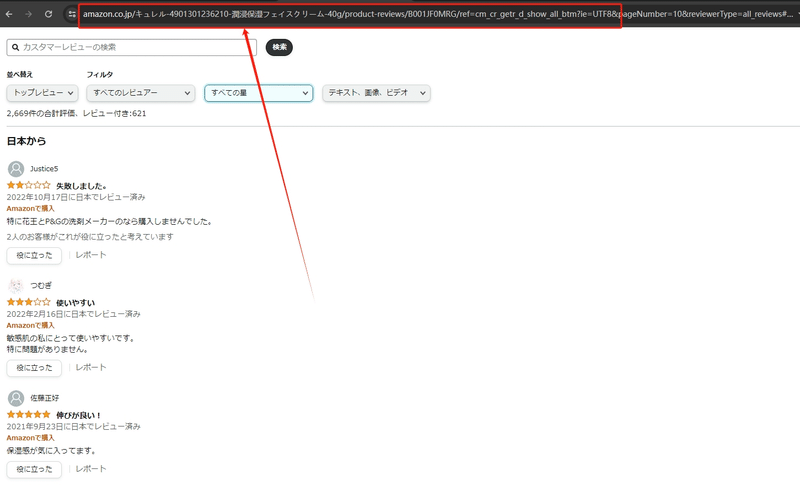Select the amazon.co.jp URL in address bar

point(438,14)
